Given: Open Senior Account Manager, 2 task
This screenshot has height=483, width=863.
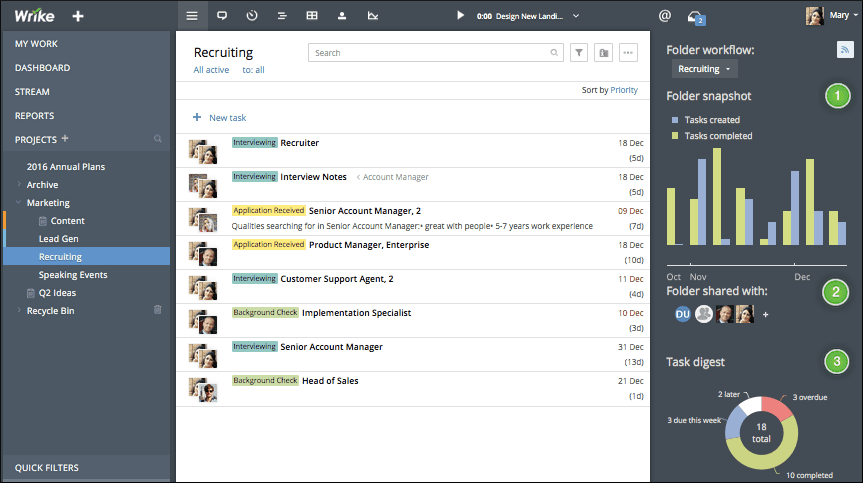Looking at the screenshot, I should (365, 211).
